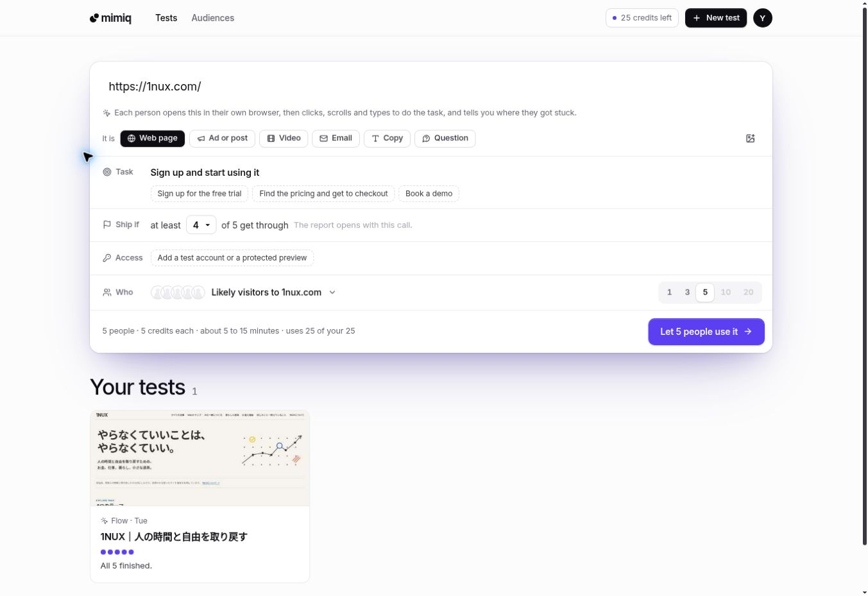Click the 'Your tests' heading

137,387
